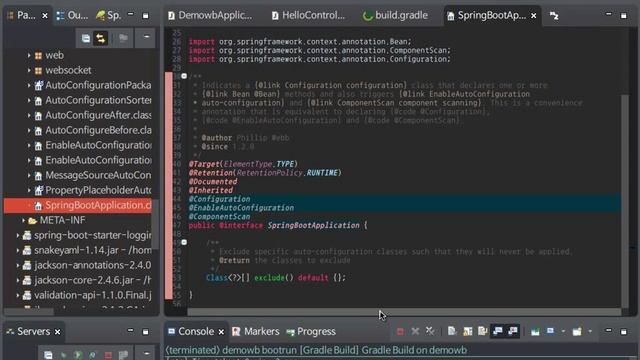This screenshot has width=640, height=360.
Task: Toggle Show Console on Standard Error
Action: [x=513, y=331]
